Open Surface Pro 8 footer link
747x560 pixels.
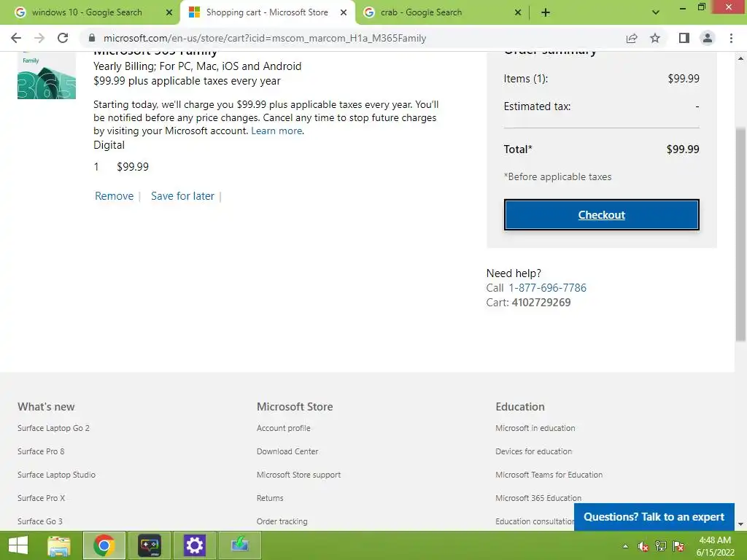(x=41, y=451)
